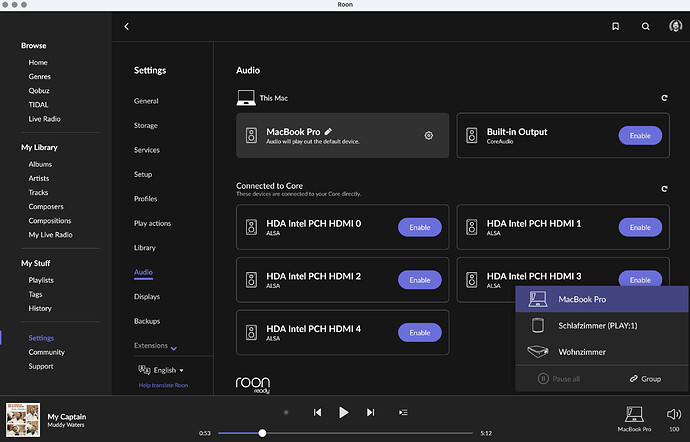Open Support in the sidebar
Image resolution: width=690 pixels, height=442 pixels.
(41, 366)
